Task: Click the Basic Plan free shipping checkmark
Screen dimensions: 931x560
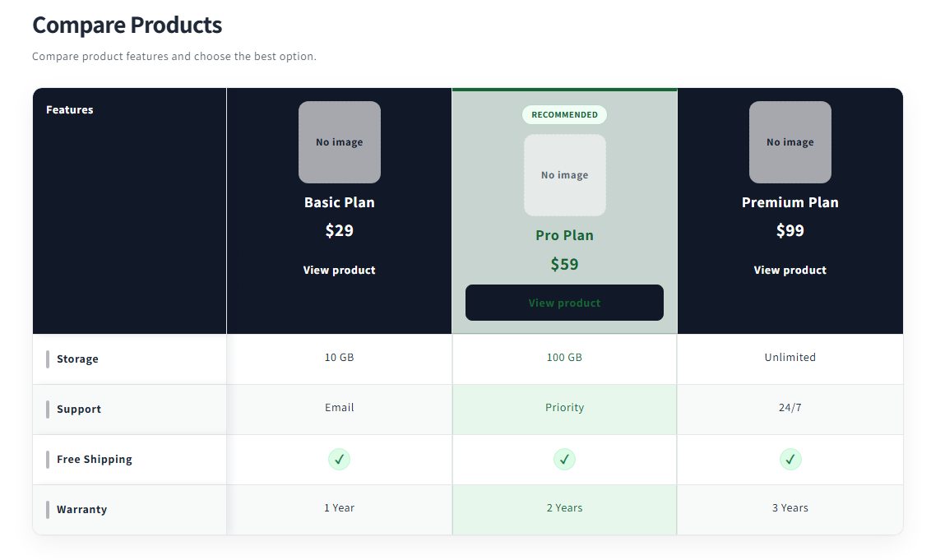Action: [339, 459]
